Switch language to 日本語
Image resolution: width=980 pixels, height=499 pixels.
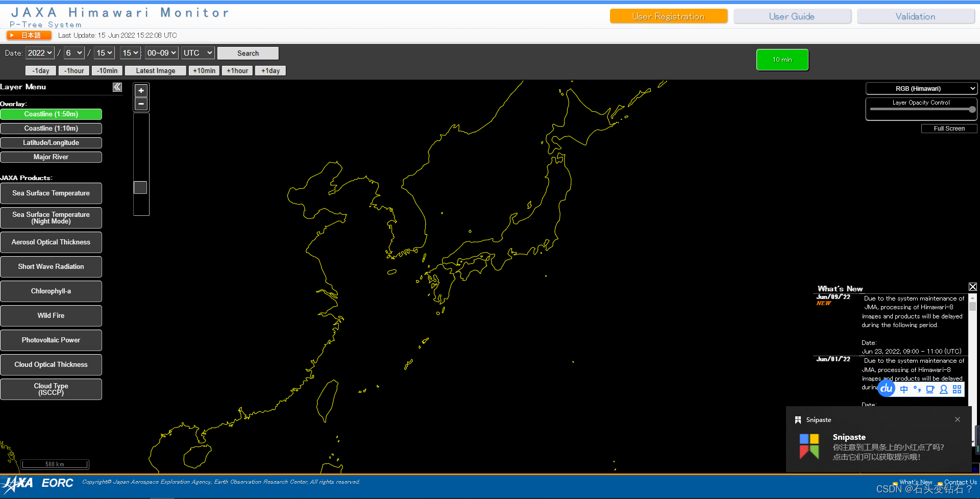coord(29,35)
